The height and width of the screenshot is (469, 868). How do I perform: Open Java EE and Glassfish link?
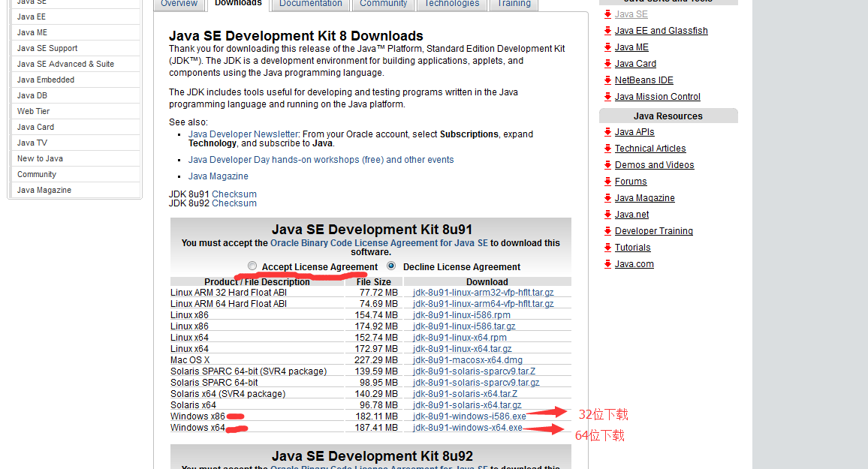tap(661, 31)
